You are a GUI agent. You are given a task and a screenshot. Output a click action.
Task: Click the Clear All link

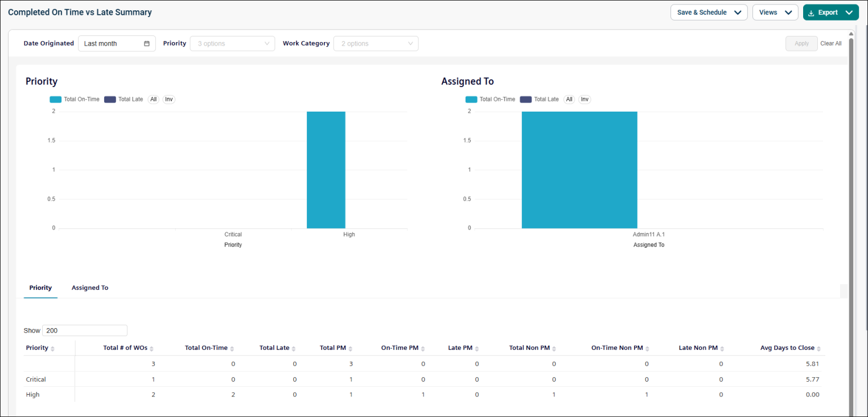(830, 43)
